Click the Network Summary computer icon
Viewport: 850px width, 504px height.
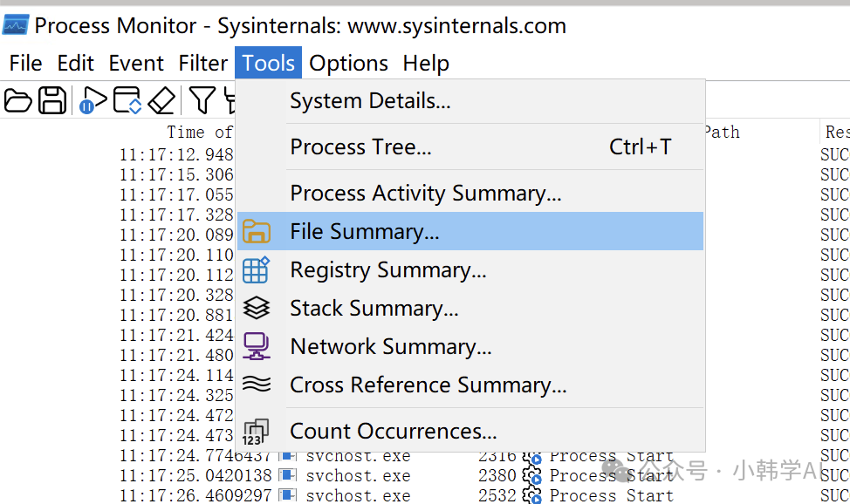pos(256,346)
